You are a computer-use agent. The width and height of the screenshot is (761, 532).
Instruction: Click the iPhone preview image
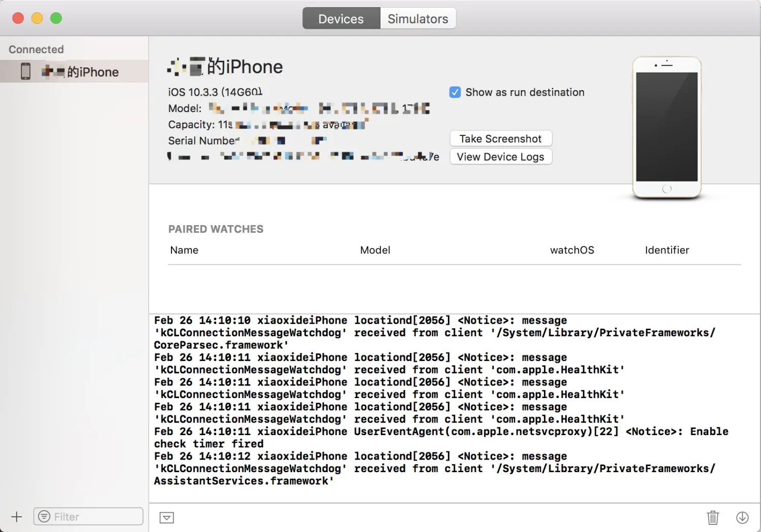(x=667, y=127)
